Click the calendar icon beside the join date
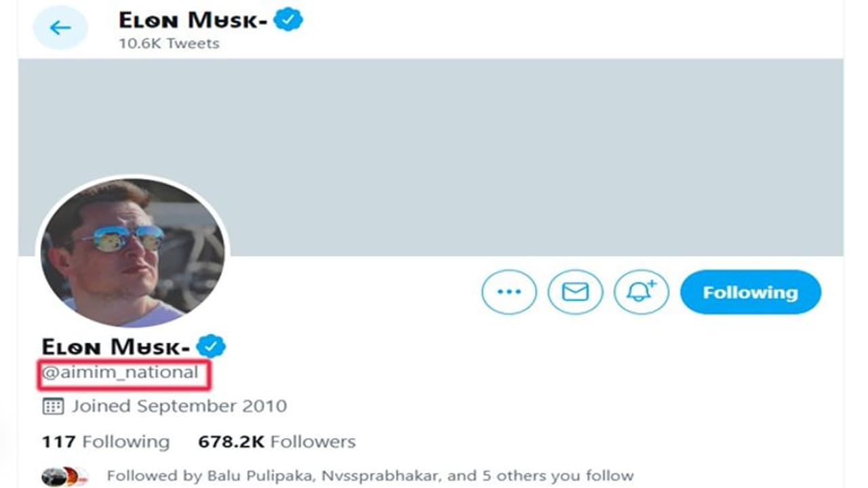868x488 pixels. tap(53, 407)
